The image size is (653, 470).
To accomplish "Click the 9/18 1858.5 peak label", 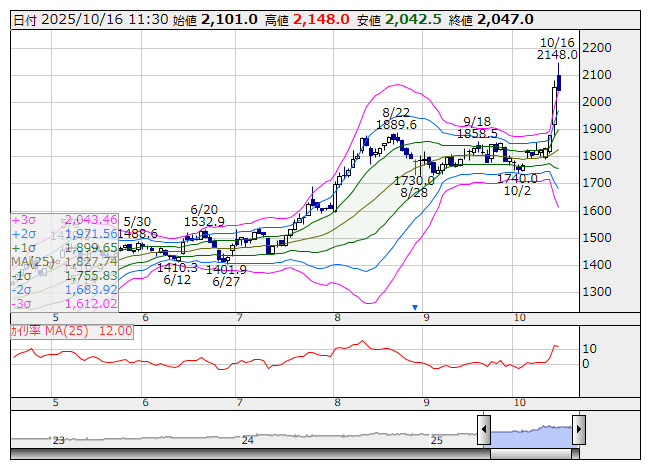I will [477, 127].
